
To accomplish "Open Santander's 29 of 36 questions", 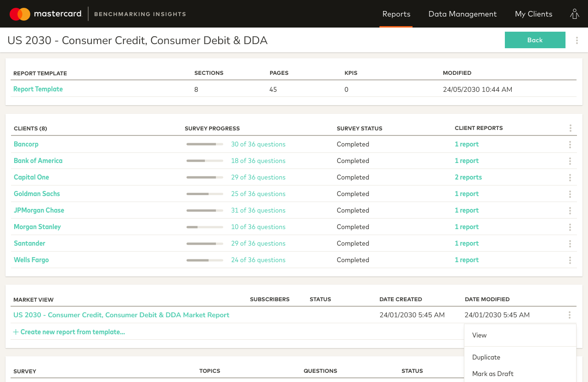I will [258, 243].
